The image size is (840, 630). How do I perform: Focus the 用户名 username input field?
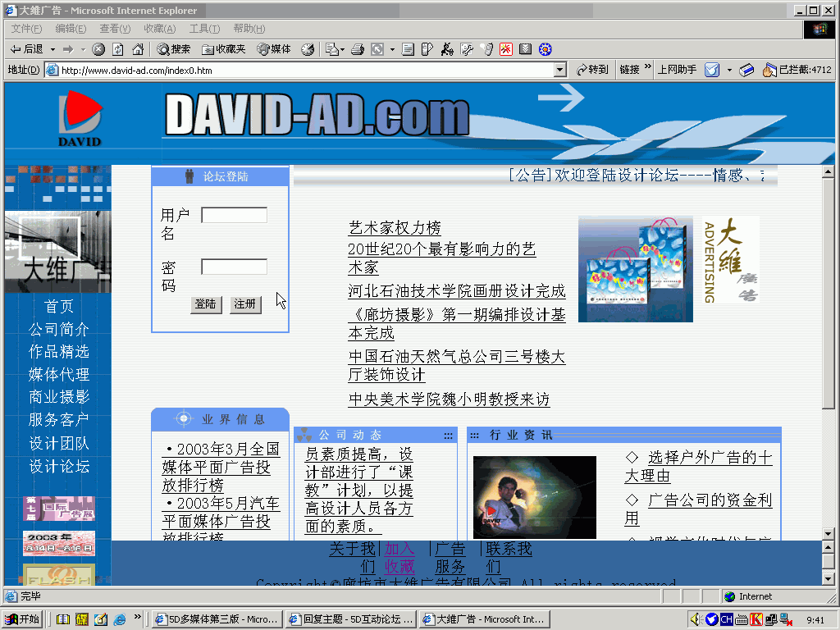[234, 215]
